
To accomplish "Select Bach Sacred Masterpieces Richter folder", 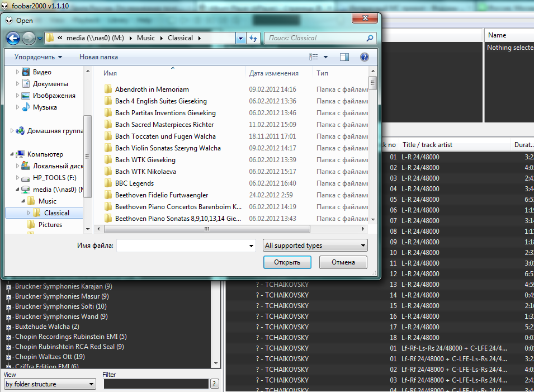I will [x=164, y=125].
